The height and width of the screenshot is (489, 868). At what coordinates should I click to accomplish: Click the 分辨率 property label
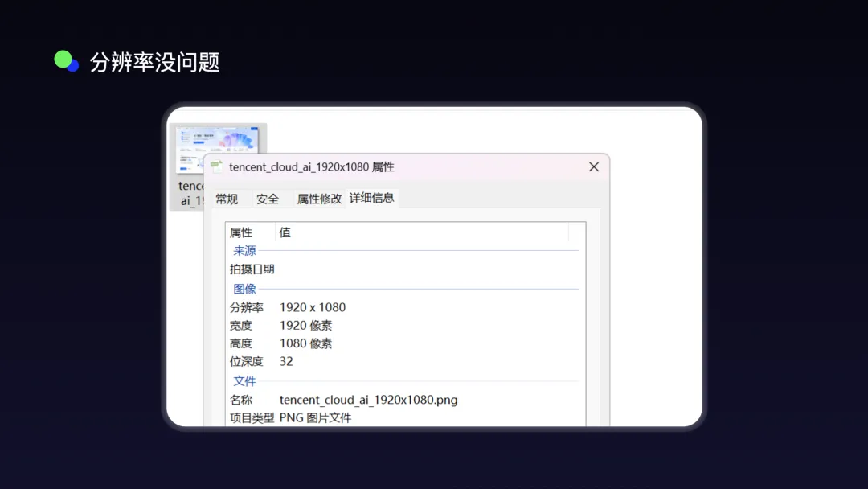click(247, 307)
